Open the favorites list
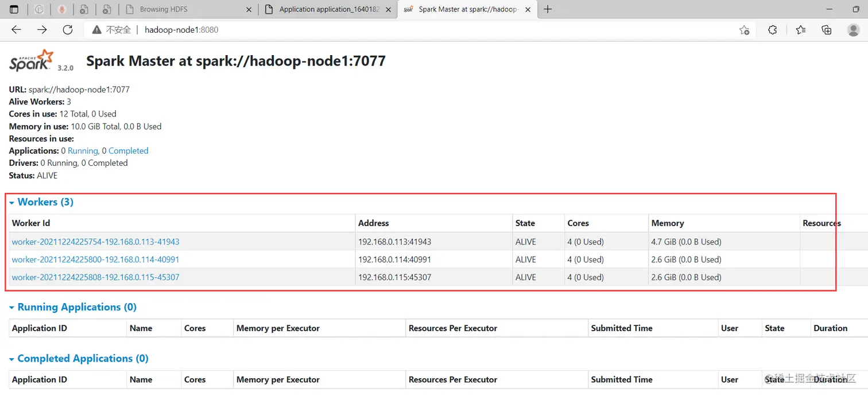The height and width of the screenshot is (396, 868). [x=801, y=30]
